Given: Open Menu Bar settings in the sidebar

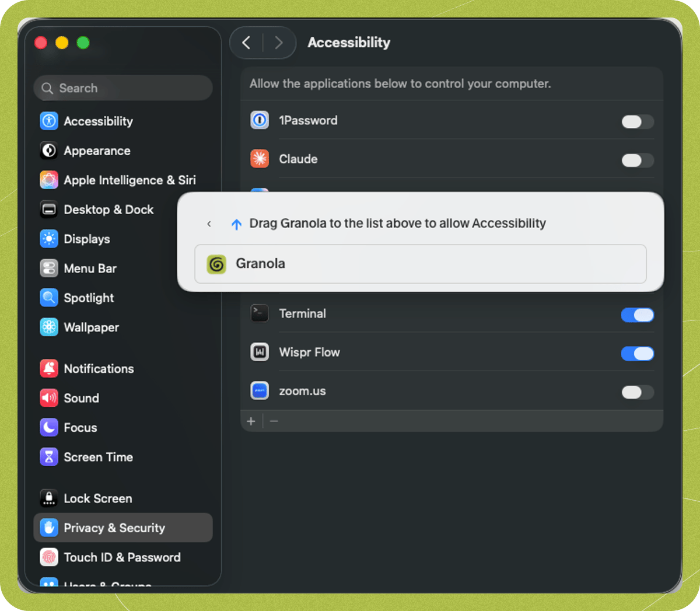Looking at the screenshot, I should tap(123, 268).
